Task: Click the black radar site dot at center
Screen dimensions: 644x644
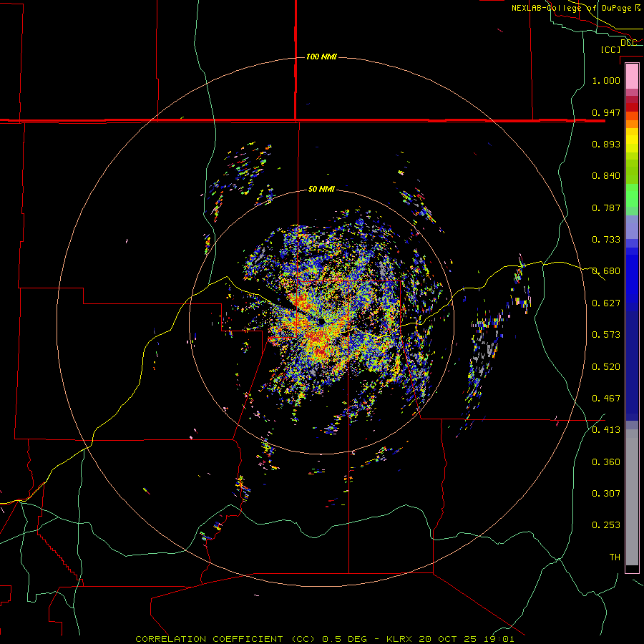Action: 321,321
